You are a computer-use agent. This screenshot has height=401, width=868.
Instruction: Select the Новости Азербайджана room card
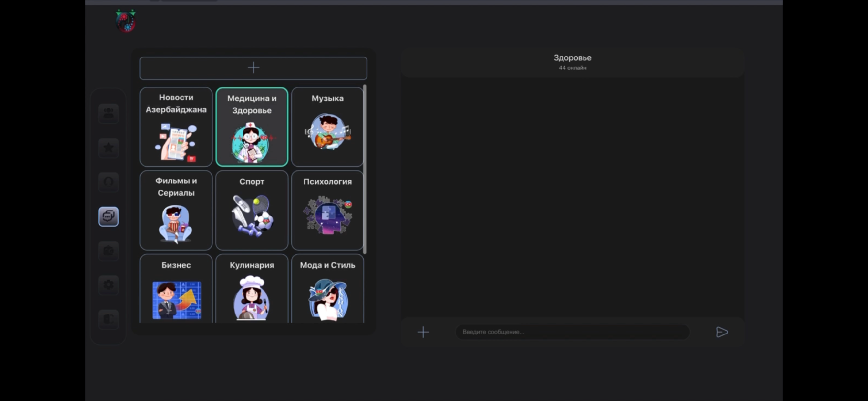pyautogui.click(x=176, y=127)
